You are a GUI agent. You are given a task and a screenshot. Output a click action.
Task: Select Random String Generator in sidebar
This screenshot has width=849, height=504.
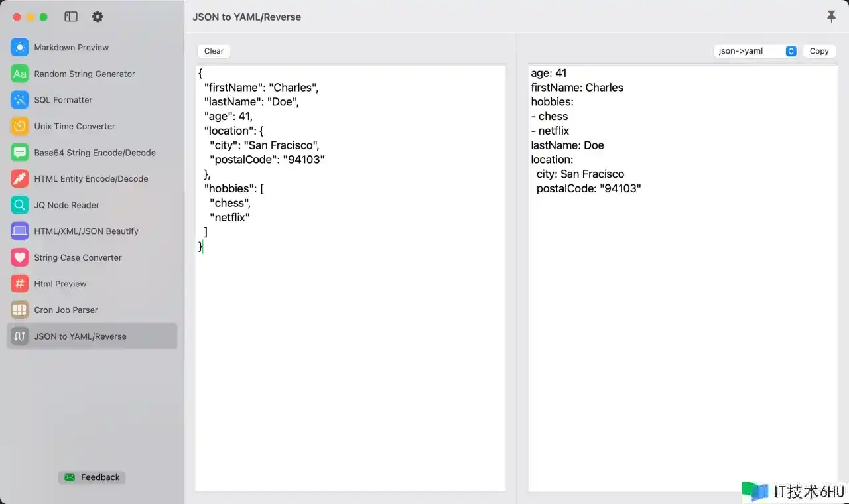pos(92,74)
